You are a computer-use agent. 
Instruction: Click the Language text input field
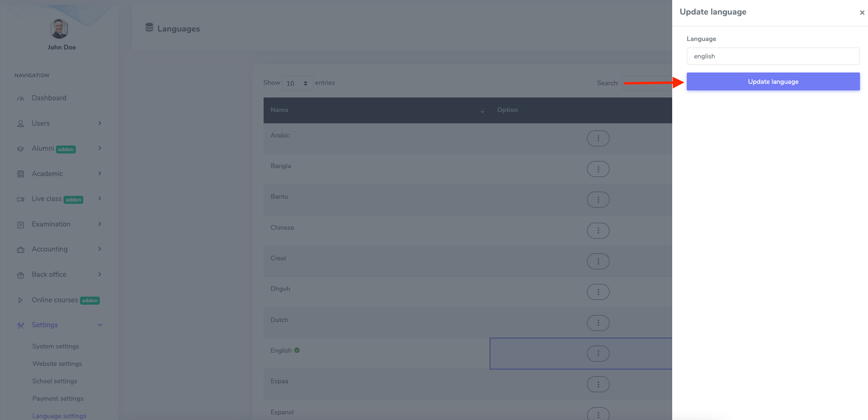773,56
